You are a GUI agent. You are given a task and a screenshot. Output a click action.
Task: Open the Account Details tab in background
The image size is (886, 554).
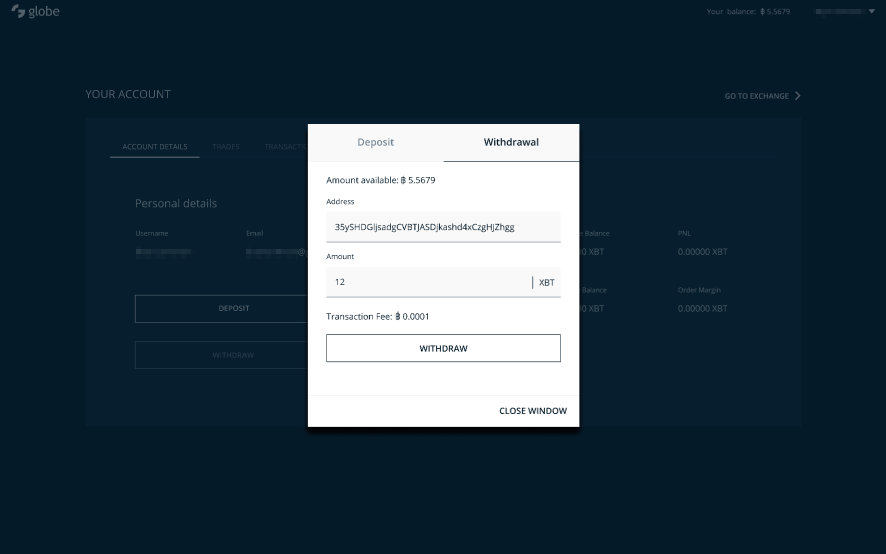(155, 146)
